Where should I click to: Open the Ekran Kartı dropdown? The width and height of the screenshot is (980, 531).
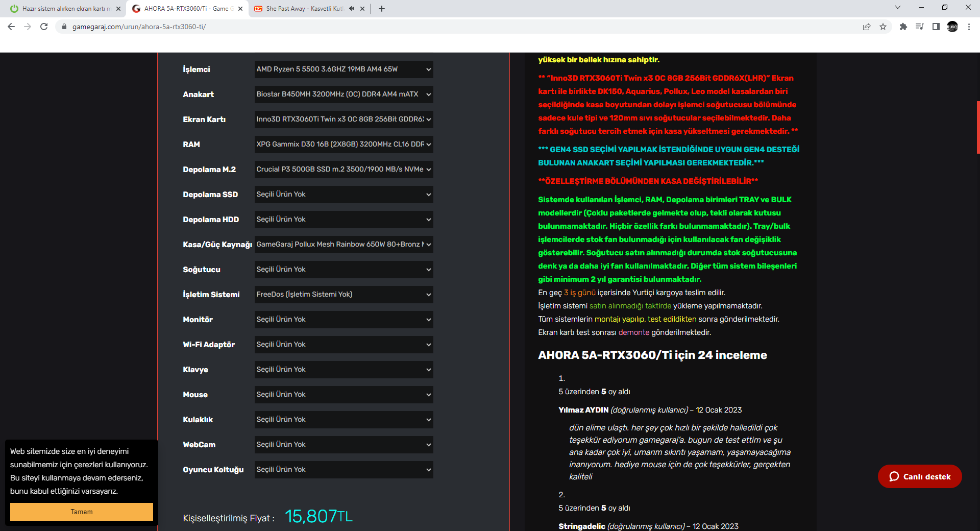click(344, 119)
